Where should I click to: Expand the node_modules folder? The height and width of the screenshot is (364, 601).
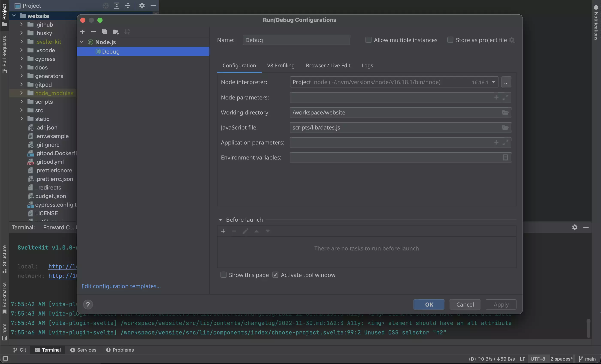21,93
